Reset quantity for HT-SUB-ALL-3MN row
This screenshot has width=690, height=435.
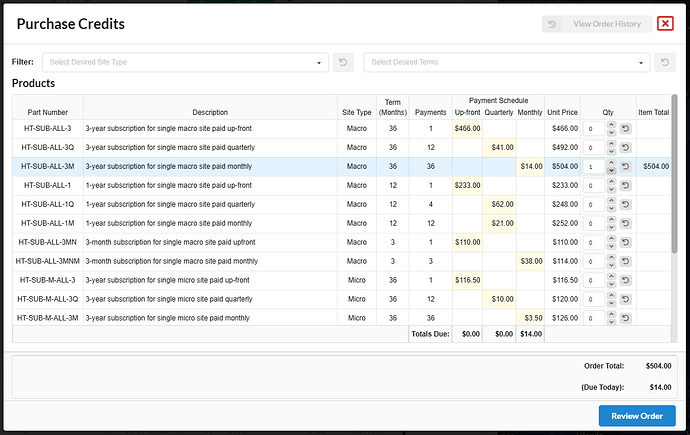click(x=625, y=242)
